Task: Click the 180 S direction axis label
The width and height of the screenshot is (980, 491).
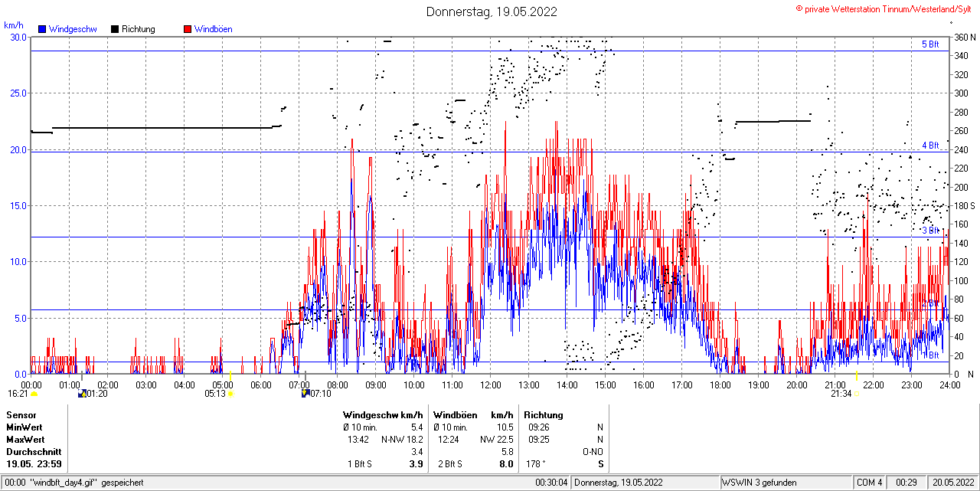Action: [x=965, y=206]
